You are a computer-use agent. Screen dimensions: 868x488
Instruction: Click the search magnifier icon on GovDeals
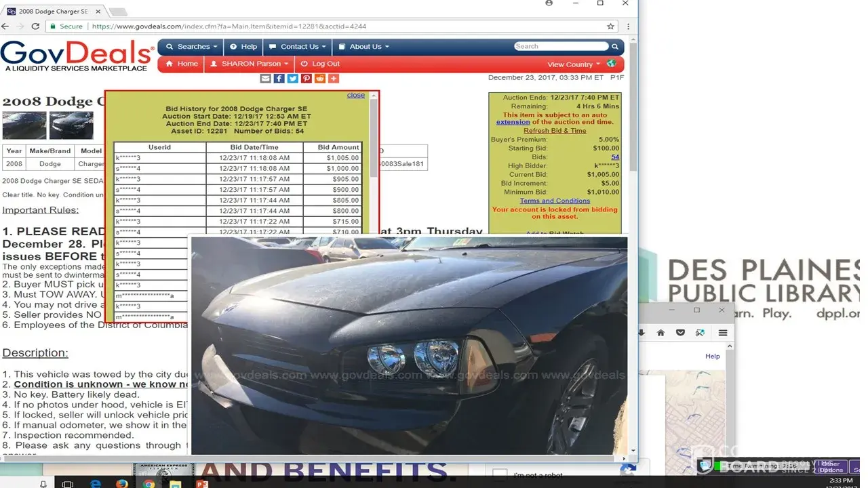coord(615,47)
